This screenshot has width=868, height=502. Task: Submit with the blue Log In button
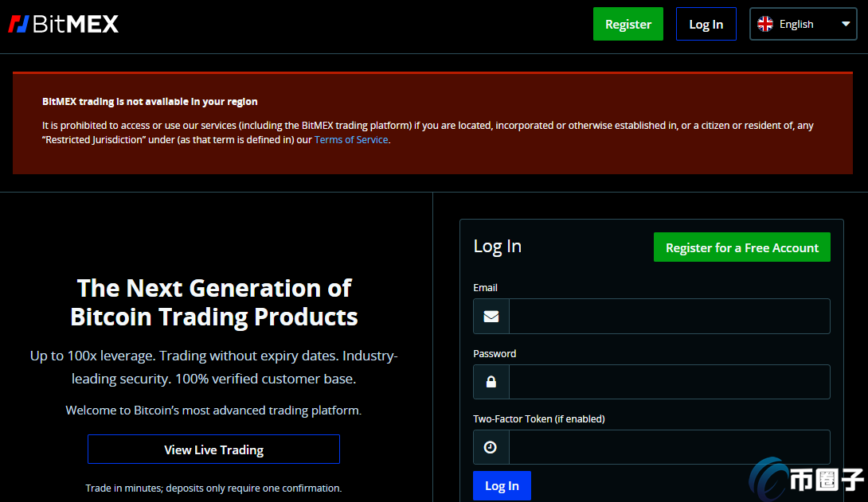[502, 485]
